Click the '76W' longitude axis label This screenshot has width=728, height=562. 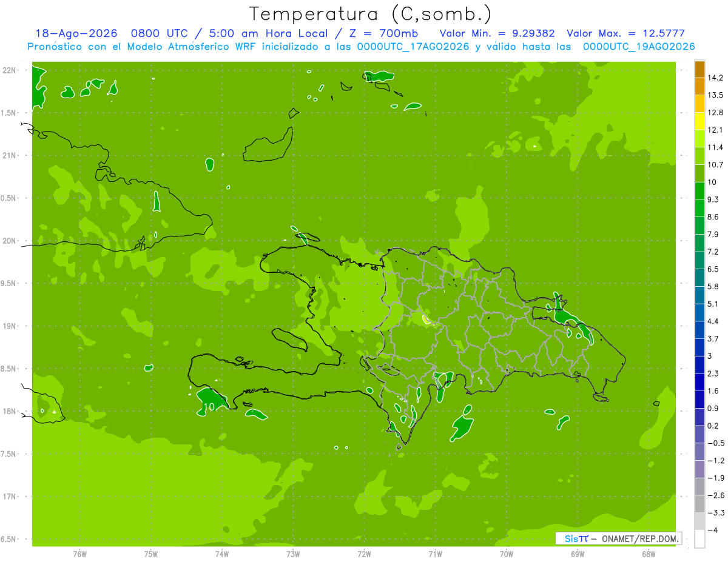point(79,554)
